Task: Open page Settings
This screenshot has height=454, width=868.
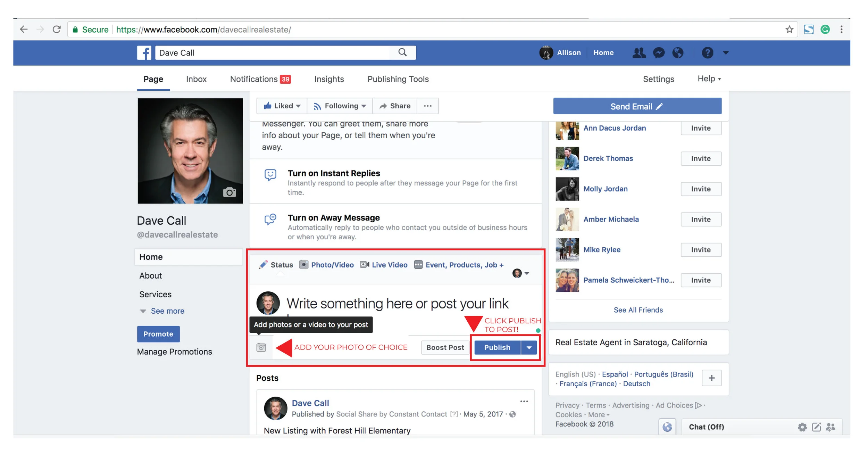Action: pyautogui.click(x=658, y=79)
